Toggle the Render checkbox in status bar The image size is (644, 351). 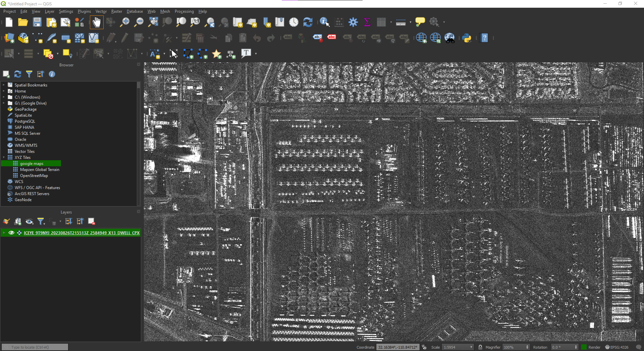584,347
